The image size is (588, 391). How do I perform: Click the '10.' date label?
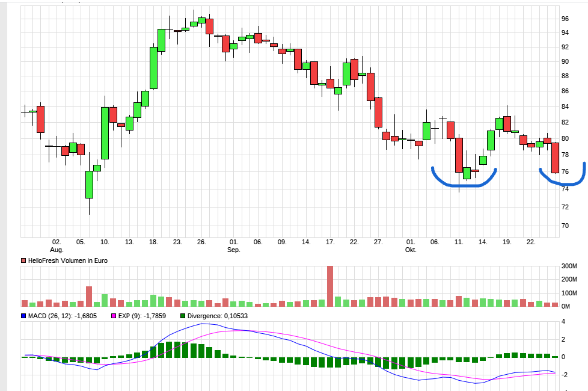point(105,242)
